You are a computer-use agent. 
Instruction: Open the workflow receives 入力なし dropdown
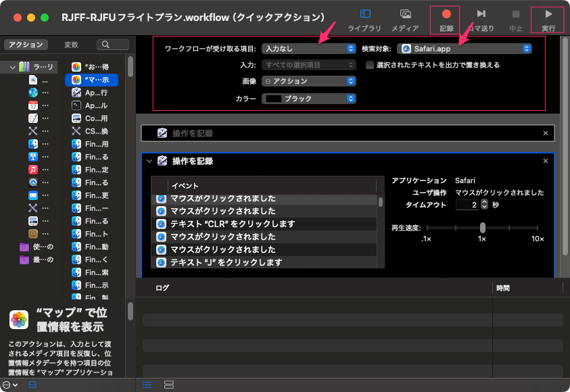tap(308, 49)
